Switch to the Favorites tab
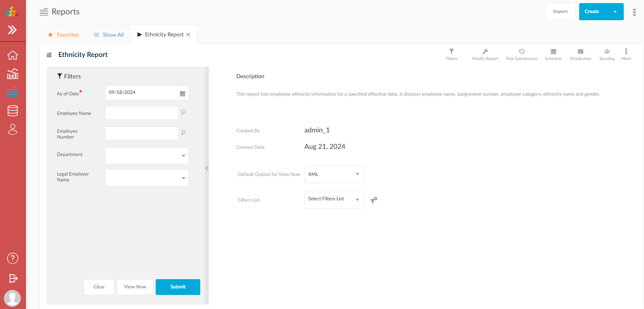644x309 pixels. tap(63, 35)
